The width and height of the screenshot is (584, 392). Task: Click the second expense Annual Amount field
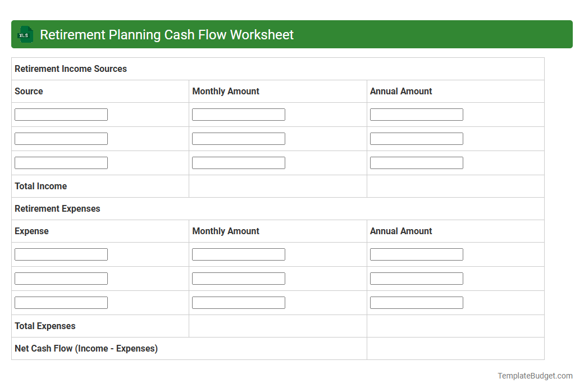pyautogui.click(x=416, y=278)
